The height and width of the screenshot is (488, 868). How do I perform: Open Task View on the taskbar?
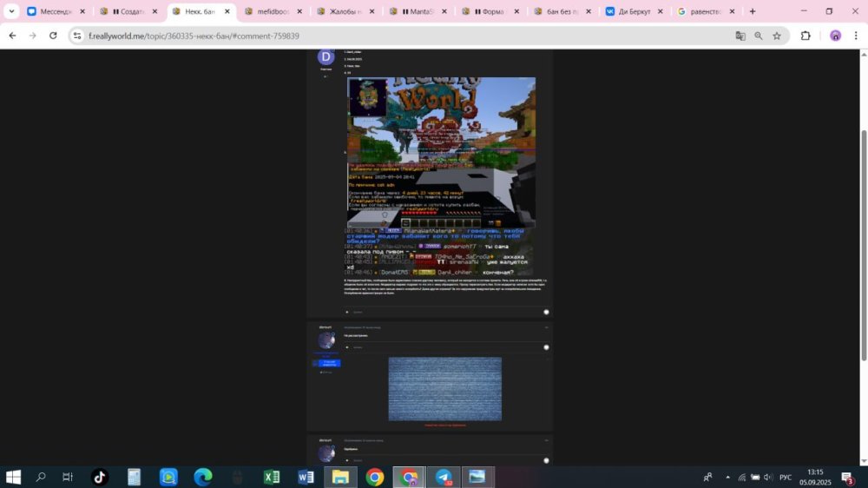(68, 477)
